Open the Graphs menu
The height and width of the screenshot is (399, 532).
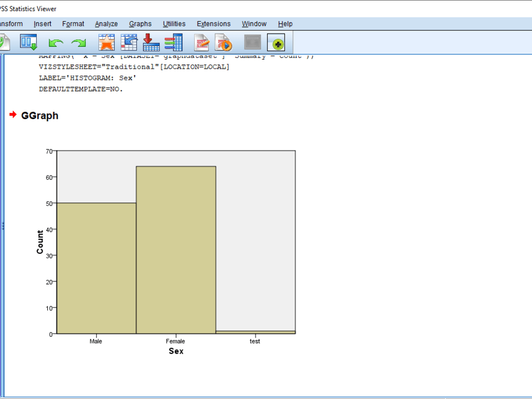click(x=140, y=23)
